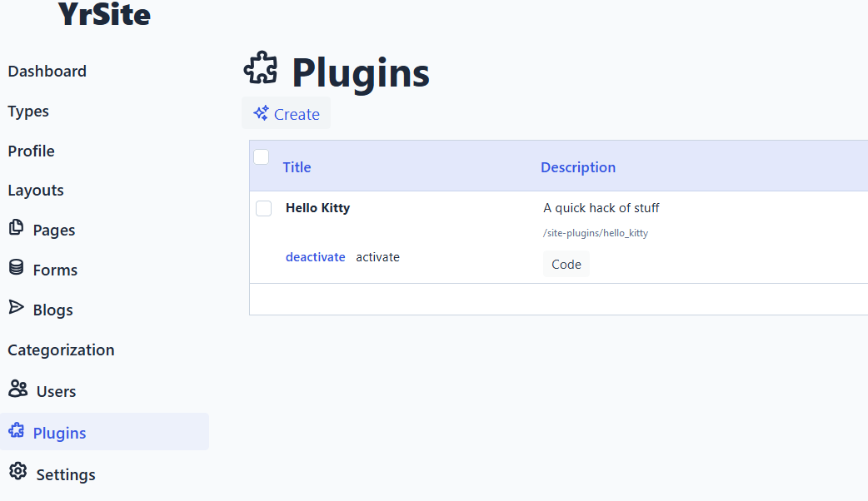Open Categorization in the sidebar
This screenshot has width=868, height=501.
[x=61, y=350]
